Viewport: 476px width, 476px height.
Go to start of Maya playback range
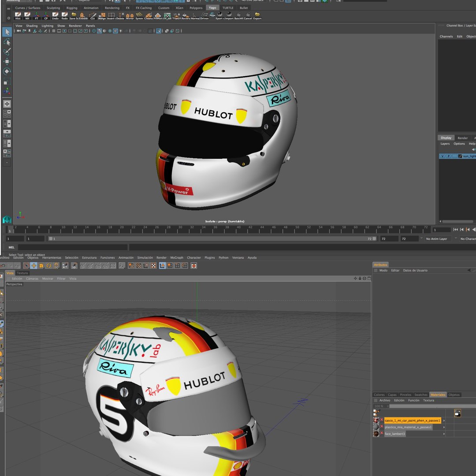point(455,230)
